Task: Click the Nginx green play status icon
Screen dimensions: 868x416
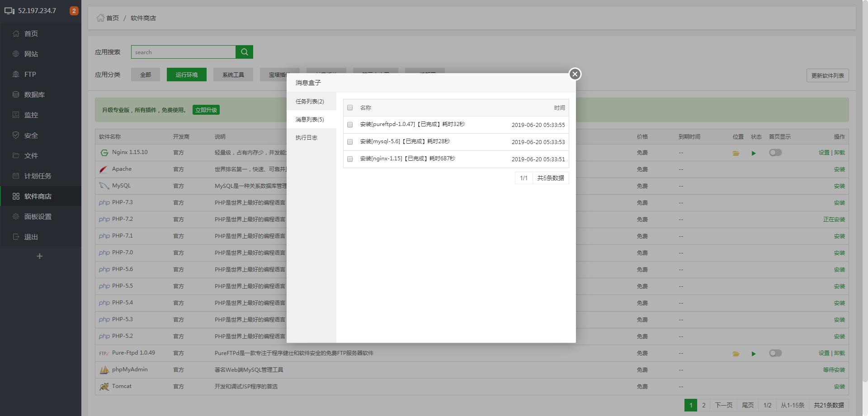Action: tap(753, 153)
